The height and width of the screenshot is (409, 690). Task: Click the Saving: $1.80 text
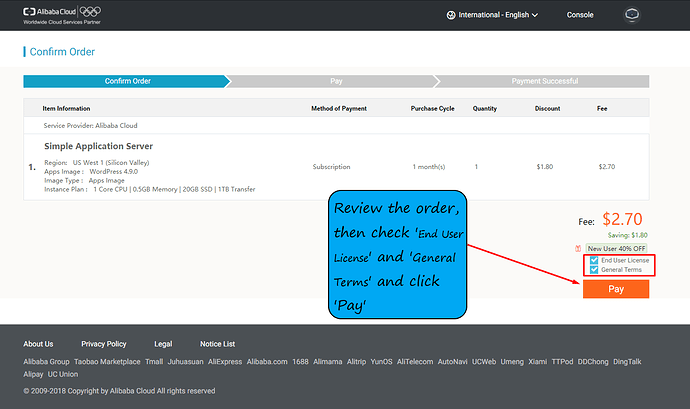pyautogui.click(x=627, y=235)
